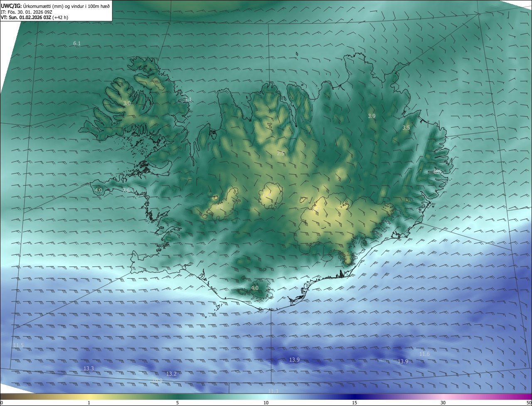The height and width of the screenshot is (406, 532).
Task: Click the 1 tick label on the color scale
Action: pyautogui.click(x=89, y=403)
